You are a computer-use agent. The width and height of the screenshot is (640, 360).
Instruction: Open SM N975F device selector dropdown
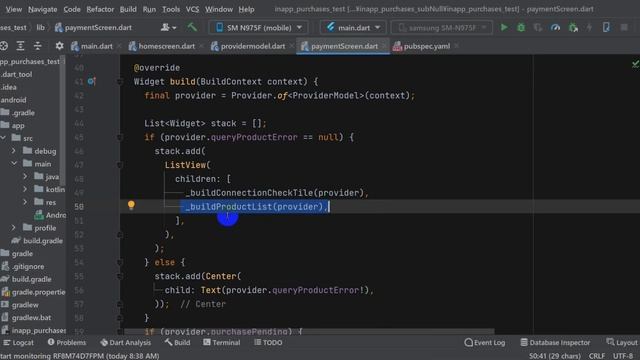[x=259, y=27]
